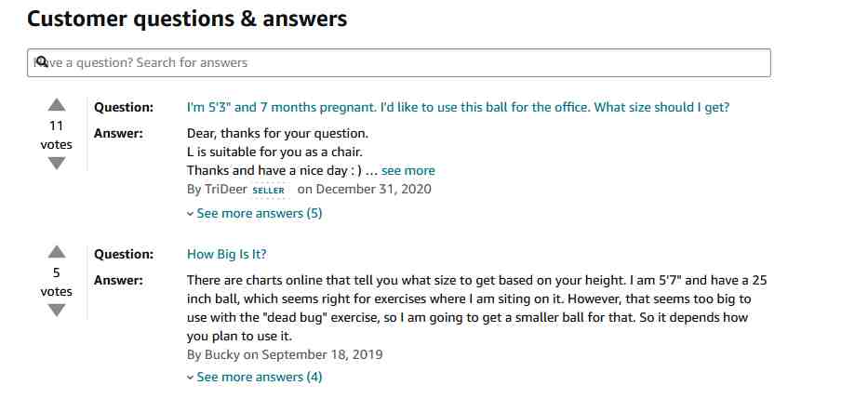Focus the "Have a question? Search for answers" field
Viewport: 868px width, 398px height.
click(398, 62)
